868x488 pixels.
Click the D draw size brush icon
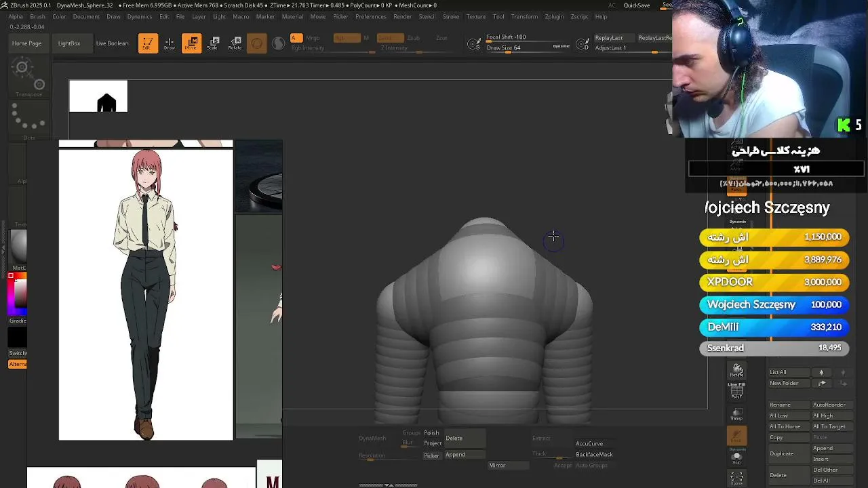point(583,44)
